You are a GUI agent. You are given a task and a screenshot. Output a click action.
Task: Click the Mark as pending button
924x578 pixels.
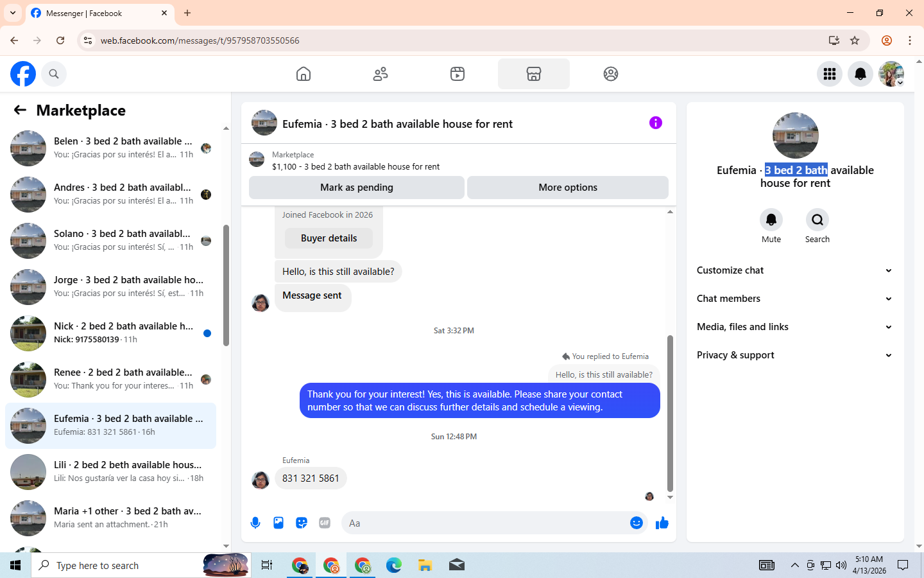pos(357,188)
